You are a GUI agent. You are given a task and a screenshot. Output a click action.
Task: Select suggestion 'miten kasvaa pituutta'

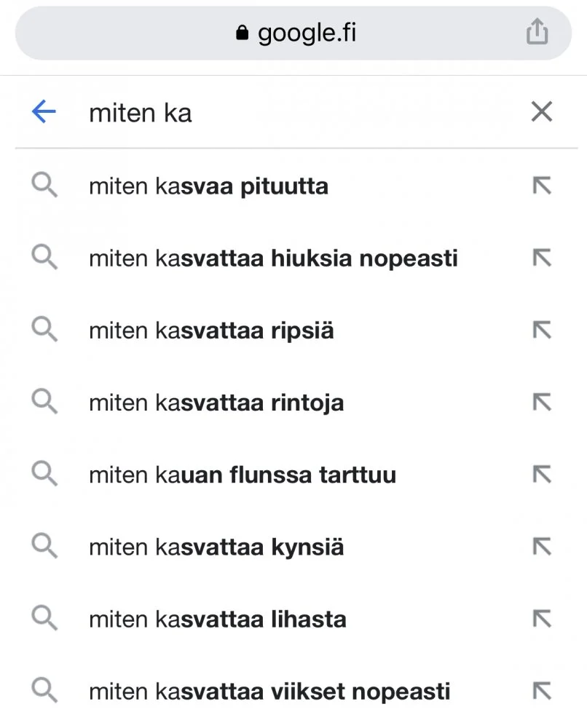208,186
